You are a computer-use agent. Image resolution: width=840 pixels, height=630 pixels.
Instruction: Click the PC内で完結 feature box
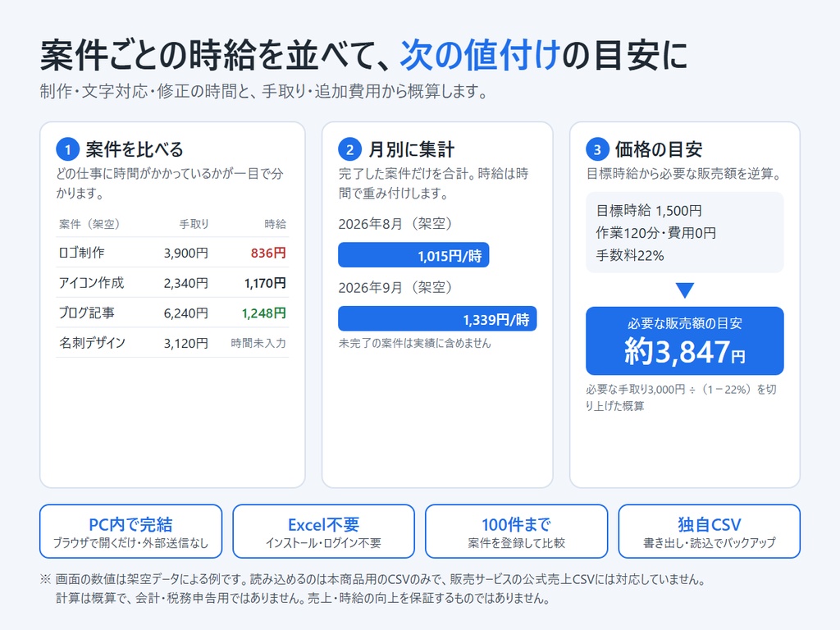pyautogui.click(x=130, y=532)
